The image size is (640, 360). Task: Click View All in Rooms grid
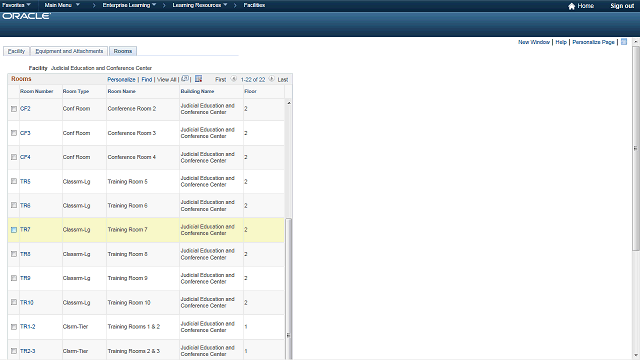click(x=167, y=80)
